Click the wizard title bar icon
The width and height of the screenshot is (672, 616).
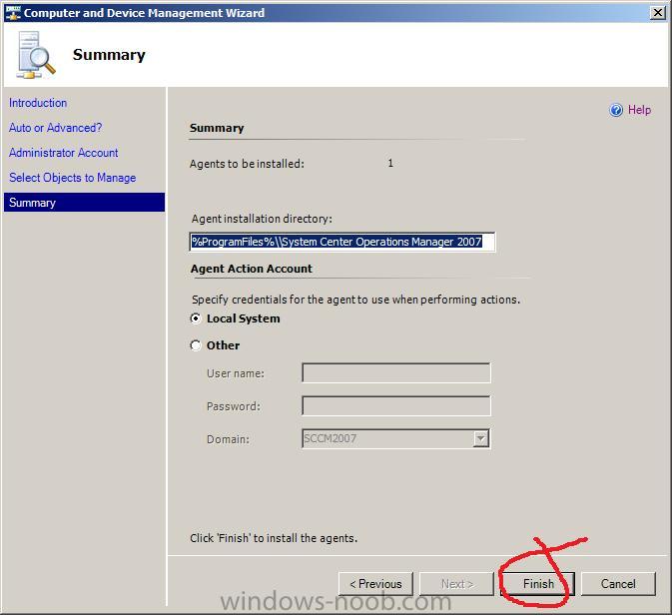[x=13, y=13]
